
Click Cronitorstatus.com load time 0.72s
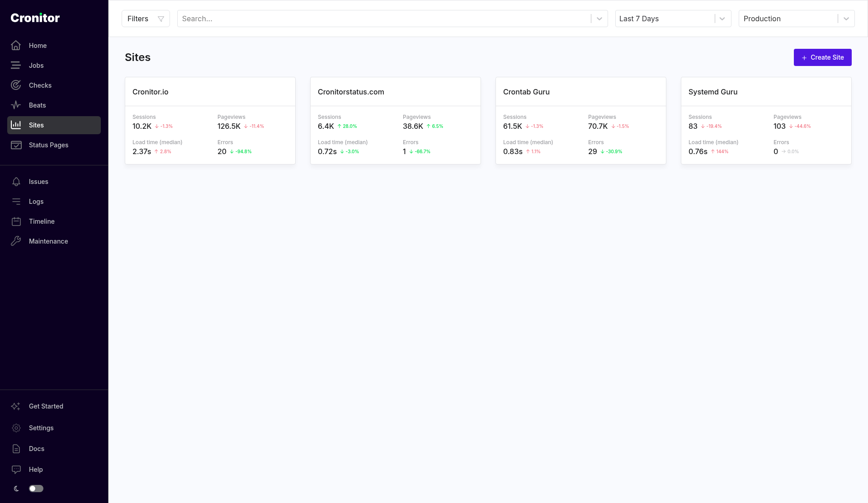(327, 151)
